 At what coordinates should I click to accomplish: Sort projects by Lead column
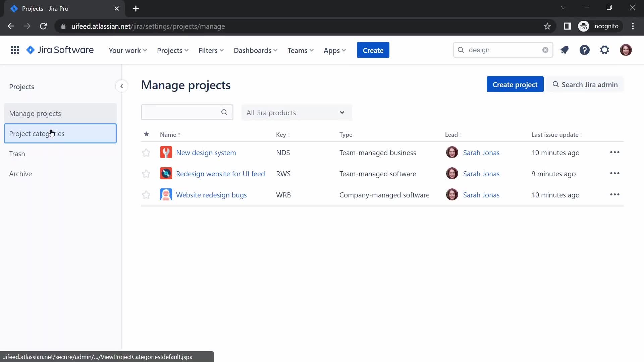pos(453,134)
